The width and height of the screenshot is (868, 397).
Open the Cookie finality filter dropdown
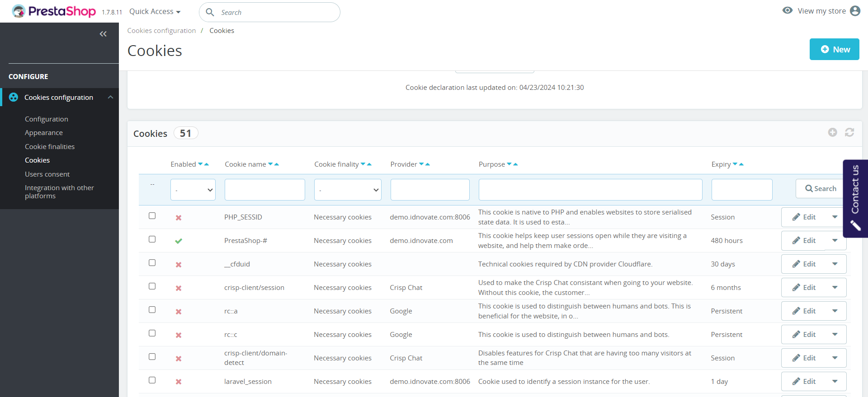[x=348, y=190]
